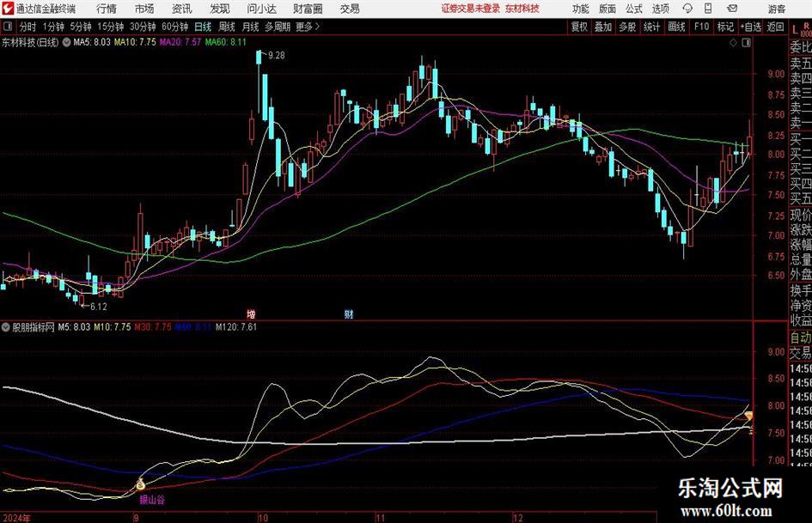Image resolution: width=812 pixels, height=523 pixels.
Task: Open the 问小达 menu
Action: [x=261, y=9]
